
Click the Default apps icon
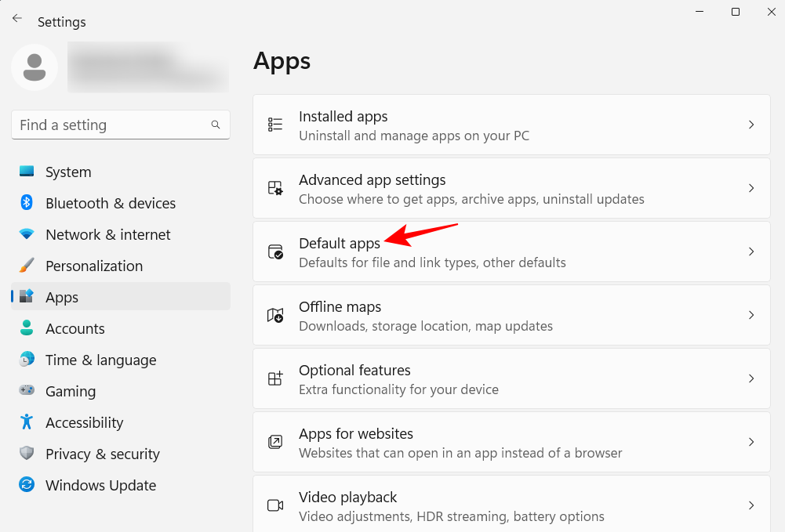(274, 252)
